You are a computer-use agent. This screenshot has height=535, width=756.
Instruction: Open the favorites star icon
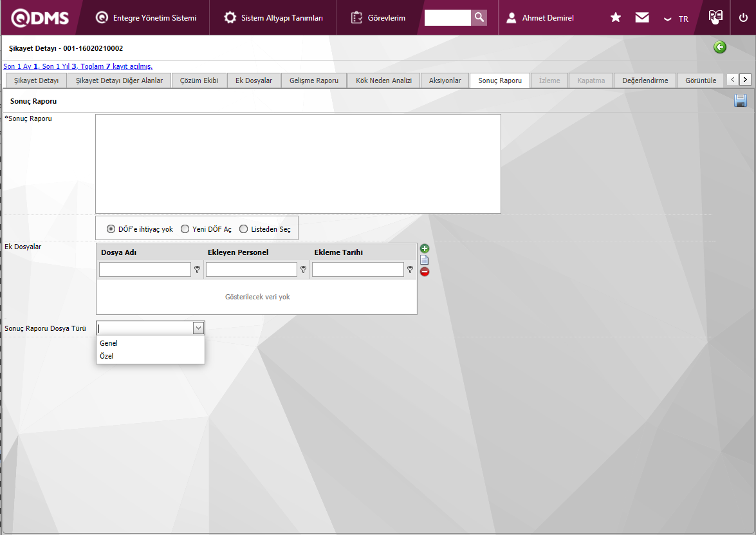click(x=615, y=18)
